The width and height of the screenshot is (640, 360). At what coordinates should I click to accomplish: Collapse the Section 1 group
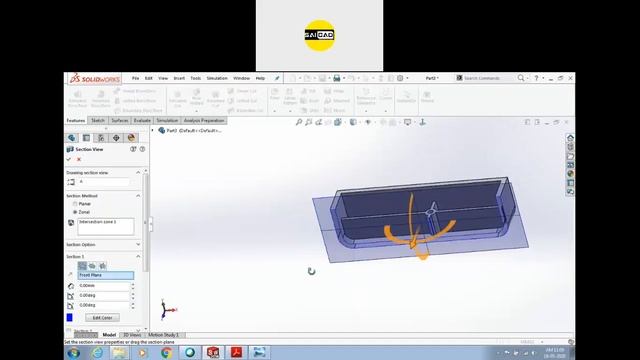[x=138, y=256]
